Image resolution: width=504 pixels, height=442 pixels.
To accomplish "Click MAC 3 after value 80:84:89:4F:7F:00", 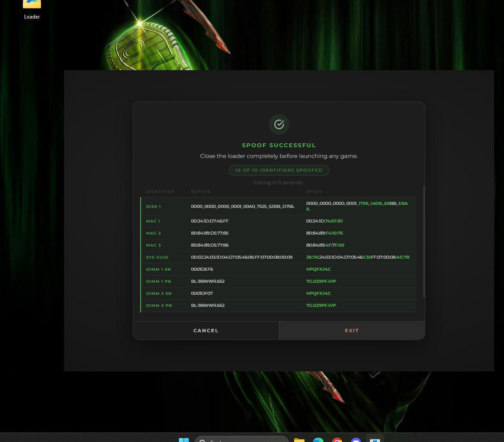I will pos(325,245).
